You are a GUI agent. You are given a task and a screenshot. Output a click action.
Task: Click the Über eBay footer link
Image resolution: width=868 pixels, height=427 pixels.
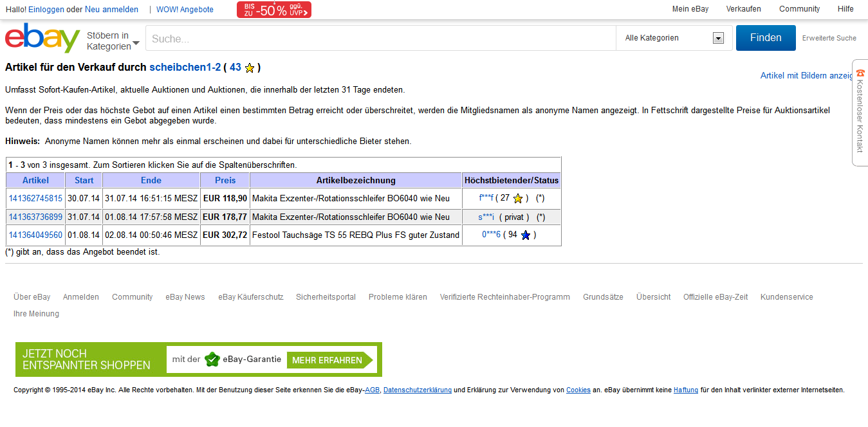click(32, 297)
